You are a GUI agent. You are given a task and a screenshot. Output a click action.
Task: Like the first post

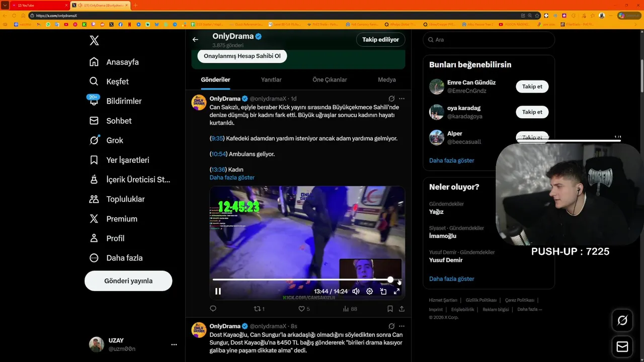coord(304,309)
